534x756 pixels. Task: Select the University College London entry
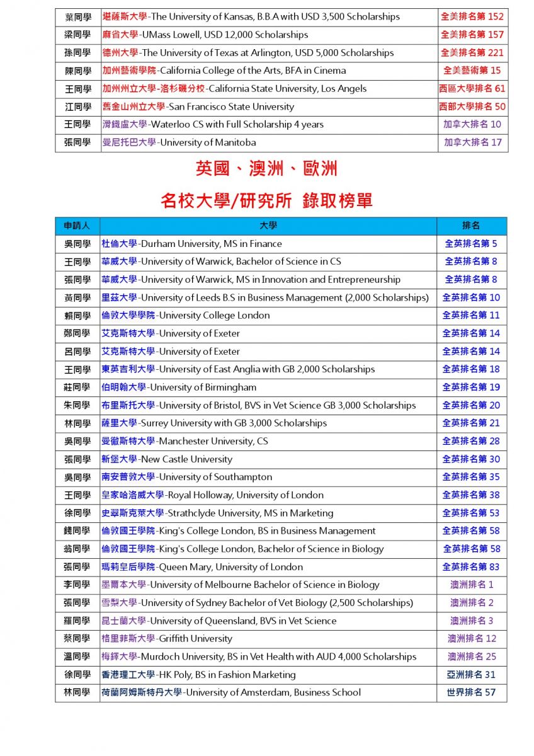(x=186, y=316)
